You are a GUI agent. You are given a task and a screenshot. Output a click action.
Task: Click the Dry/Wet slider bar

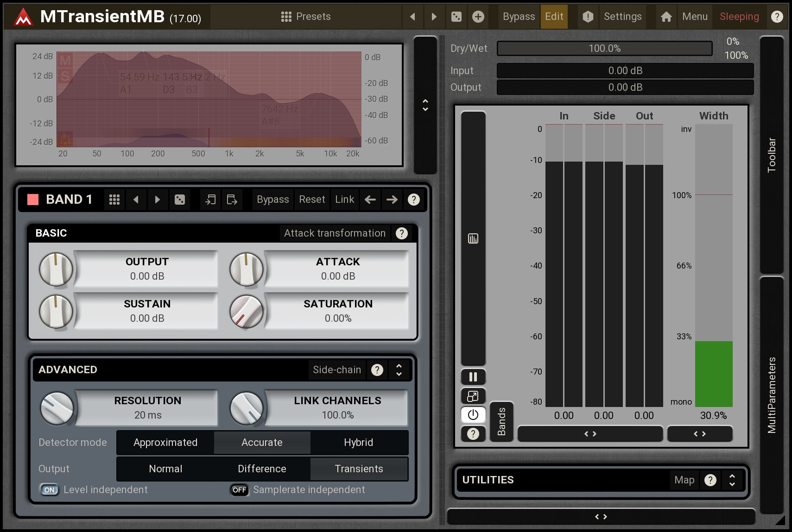coord(604,49)
